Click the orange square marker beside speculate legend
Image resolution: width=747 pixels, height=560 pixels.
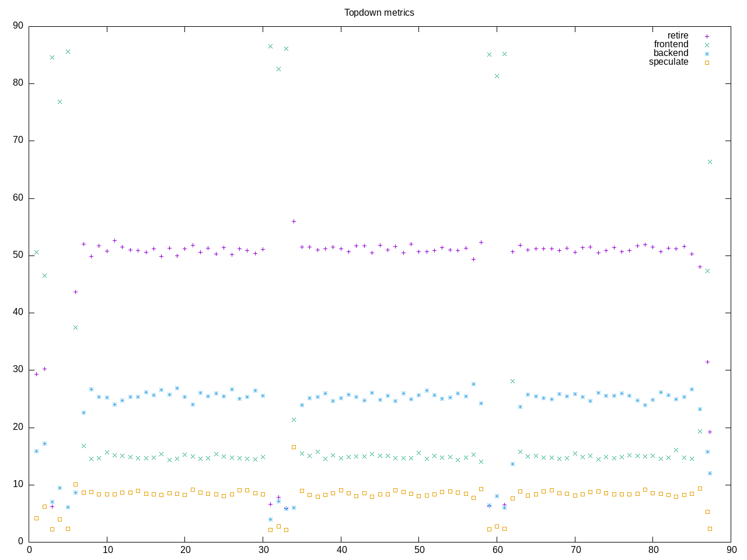click(x=707, y=62)
